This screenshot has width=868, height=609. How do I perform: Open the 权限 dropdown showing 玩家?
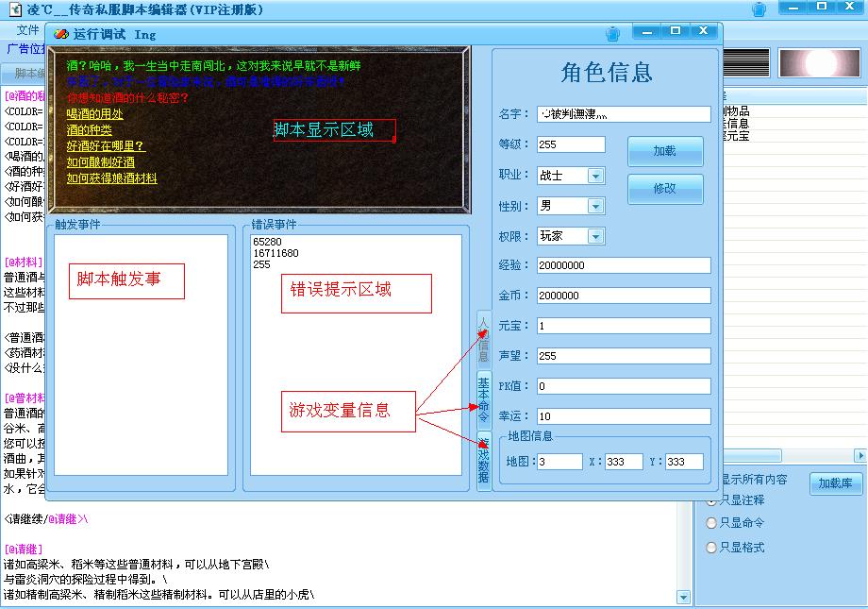(x=595, y=236)
